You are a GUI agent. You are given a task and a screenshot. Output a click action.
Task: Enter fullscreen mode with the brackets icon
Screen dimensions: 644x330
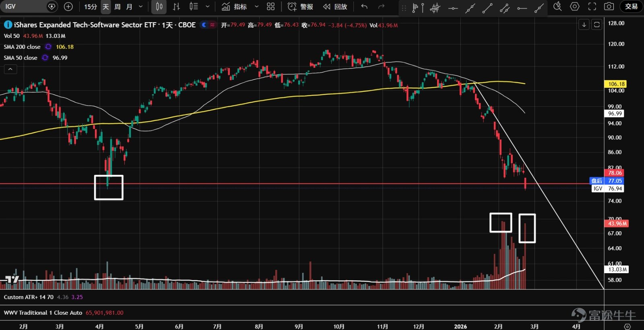[592, 6]
